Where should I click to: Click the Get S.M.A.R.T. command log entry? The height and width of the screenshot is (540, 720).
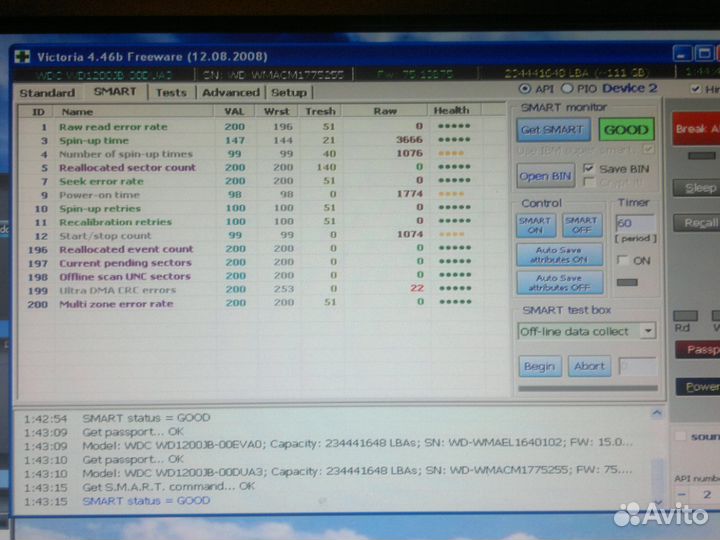(x=169, y=486)
